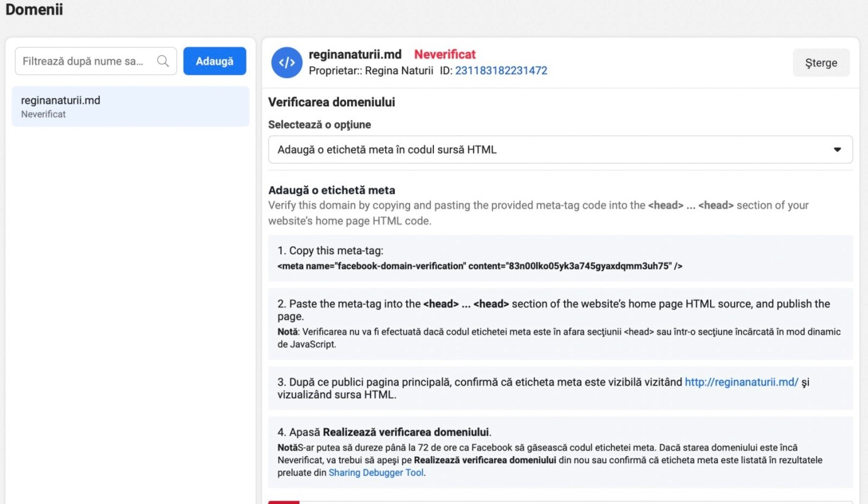The height and width of the screenshot is (504, 868).
Task: Click the blue code brackets domain icon
Action: [287, 62]
